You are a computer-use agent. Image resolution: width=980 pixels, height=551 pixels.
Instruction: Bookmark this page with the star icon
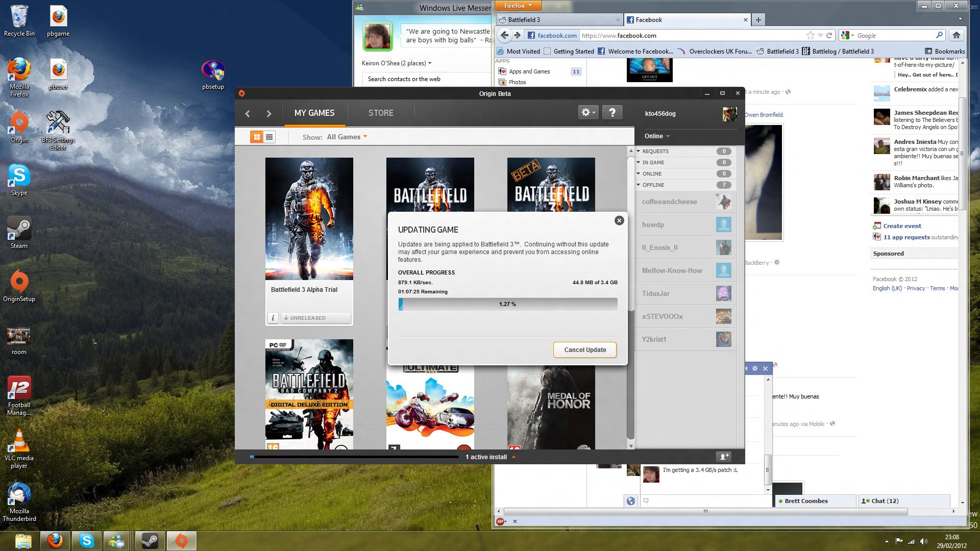[x=811, y=35]
